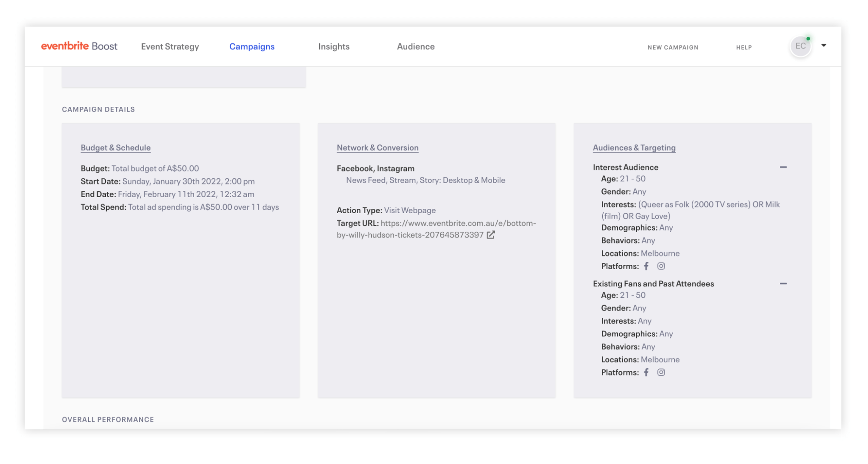Click Facebook icon under Existing Fans platforms
The height and width of the screenshot is (464, 868).
coord(646,372)
